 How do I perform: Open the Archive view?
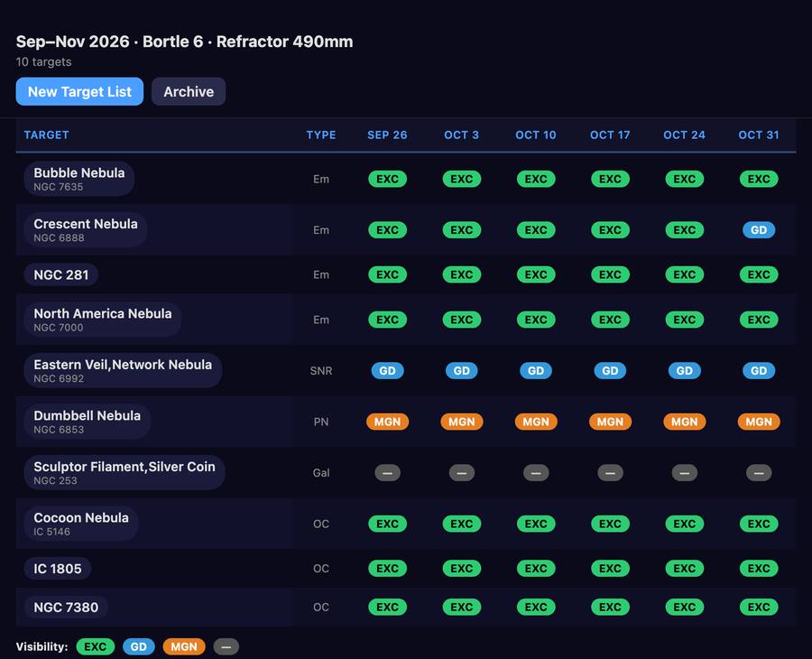click(x=189, y=92)
